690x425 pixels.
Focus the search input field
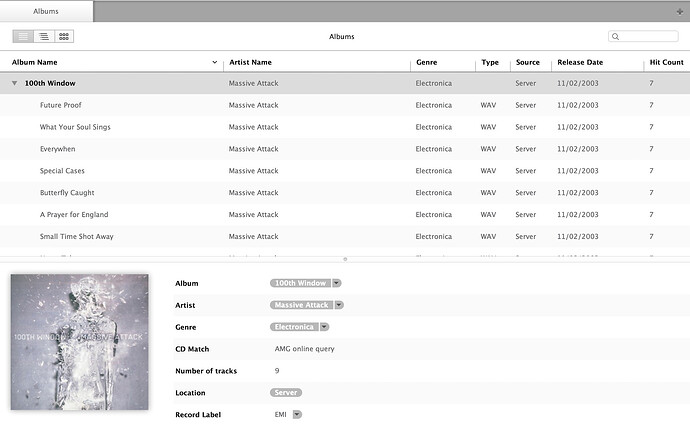point(643,36)
